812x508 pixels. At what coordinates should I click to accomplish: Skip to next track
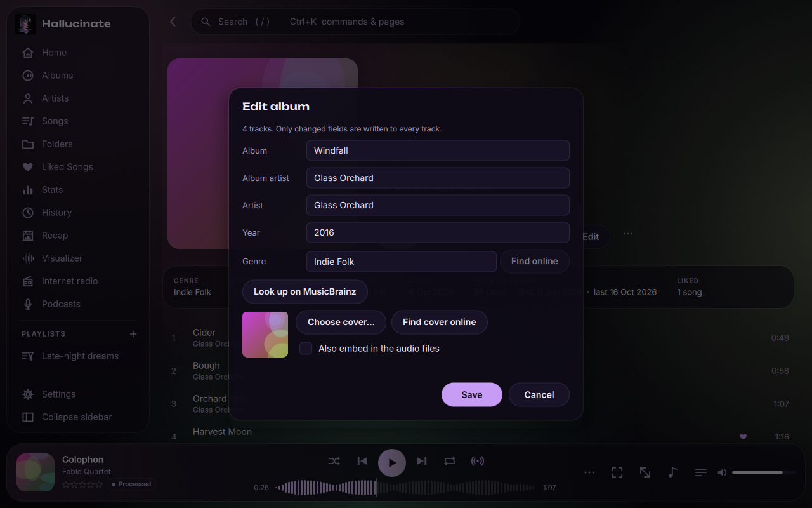tap(422, 461)
